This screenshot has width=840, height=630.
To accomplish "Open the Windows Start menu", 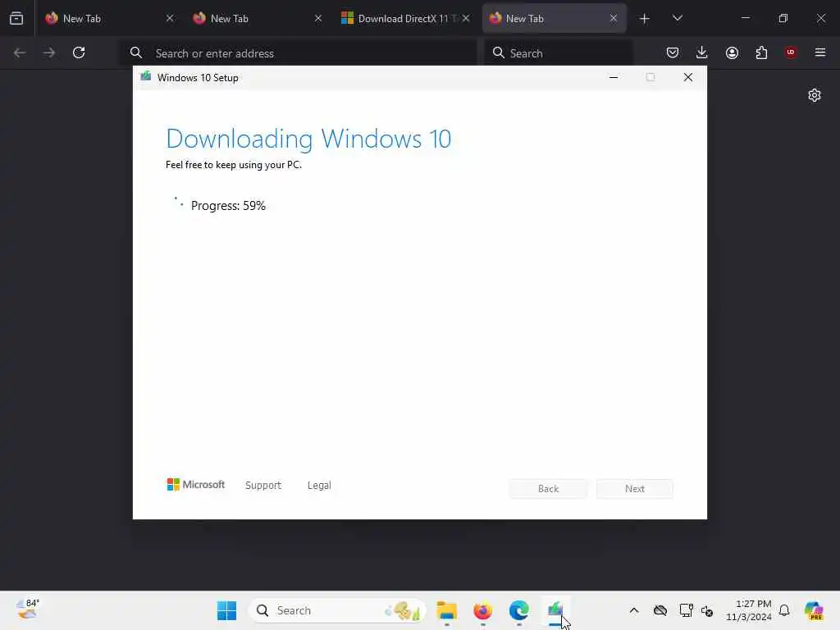I will (226, 610).
